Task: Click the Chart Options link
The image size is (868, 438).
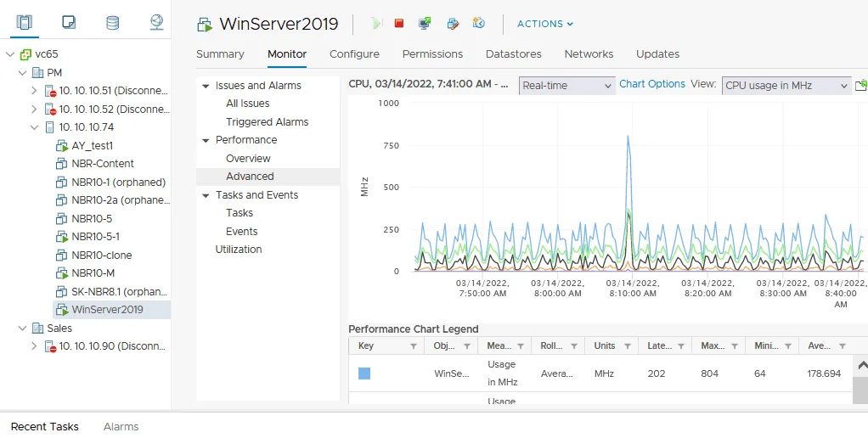Action: pyautogui.click(x=651, y=84)
